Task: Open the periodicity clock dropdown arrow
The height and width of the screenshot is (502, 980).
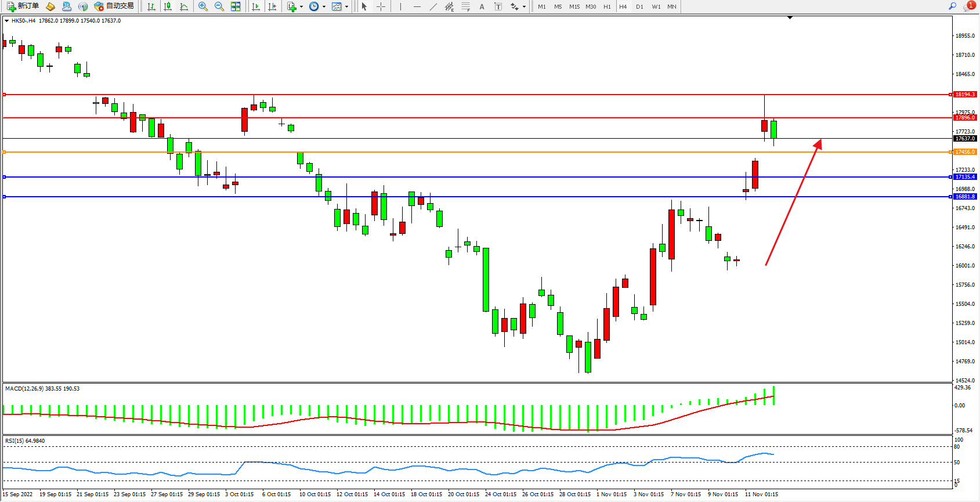Action: [324, 7]
